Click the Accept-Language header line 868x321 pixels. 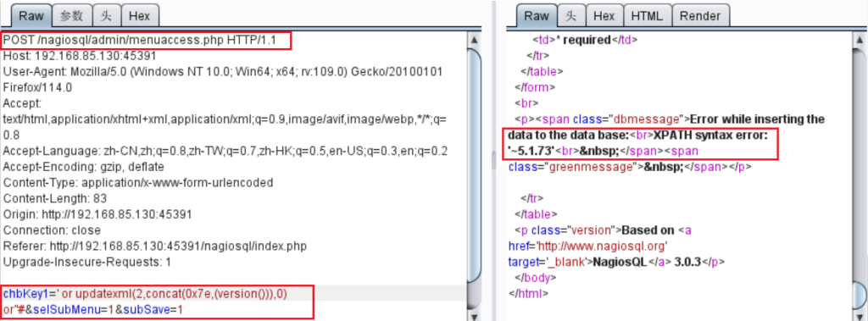pyautogui.click(x=225, y=151)
